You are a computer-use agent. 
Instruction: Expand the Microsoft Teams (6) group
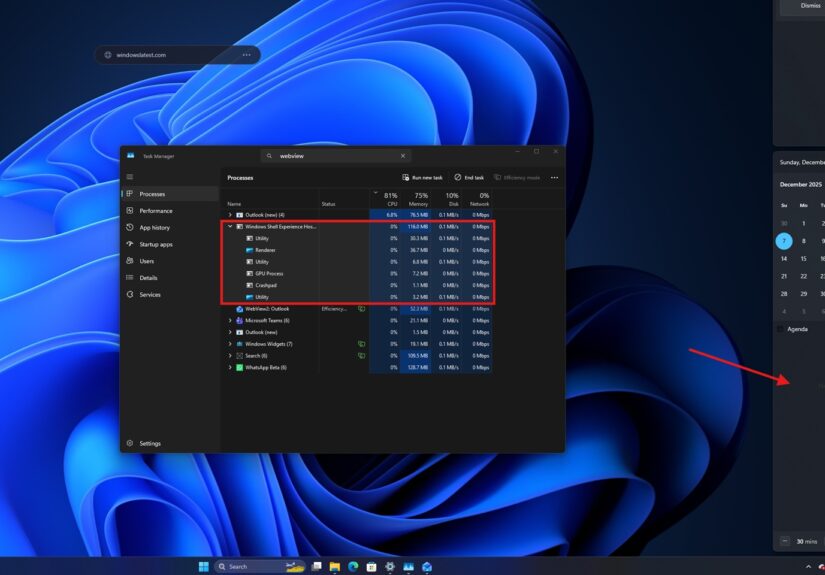(x=230, y=320)
